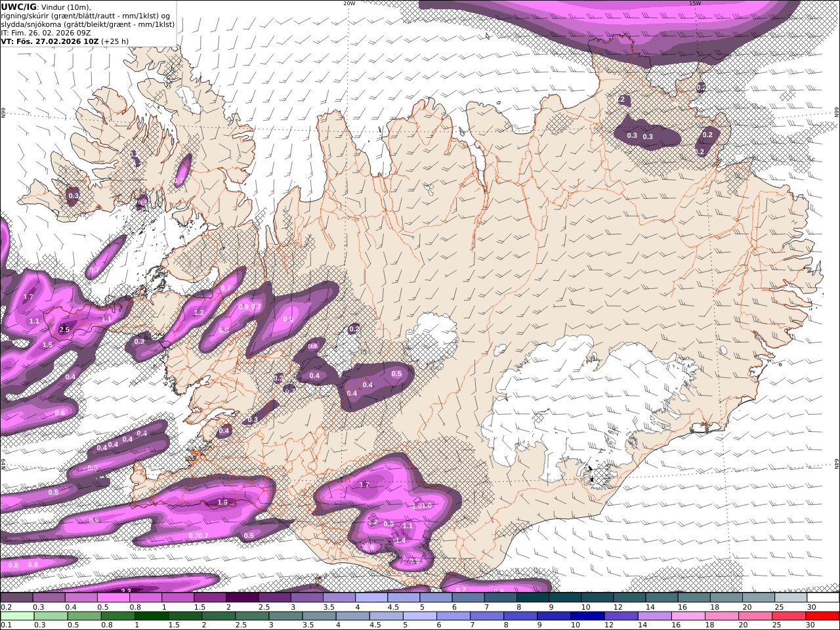840x630 pixels.
Task: Pick bright red lower legend swatch after 30
Action: tap(823, 616)
